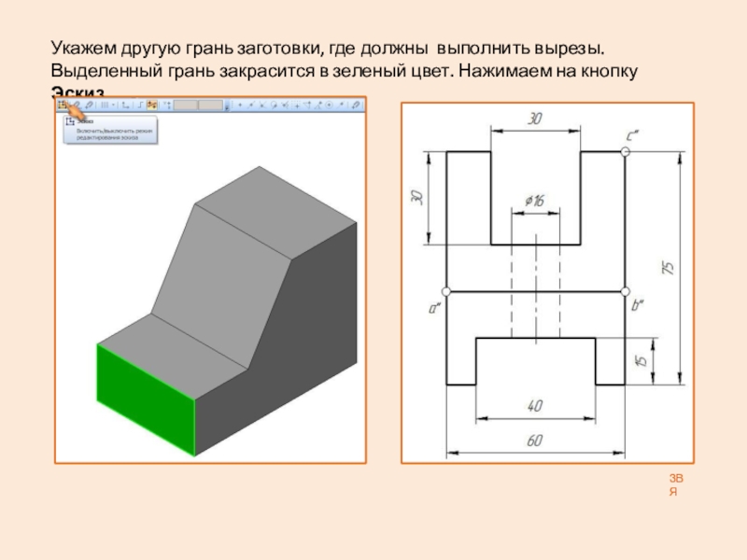Toggle the angular snap icon
Viewport: 747px width, 560px height.
[318, 105]
